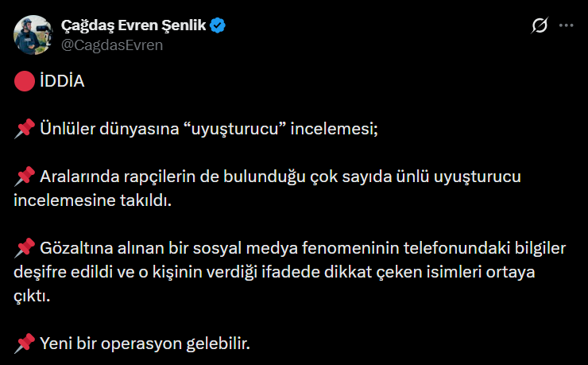588x365 pixels.
Task: Click the pushpin before "Gözaltına alınan"
Action: coord(24,249)
